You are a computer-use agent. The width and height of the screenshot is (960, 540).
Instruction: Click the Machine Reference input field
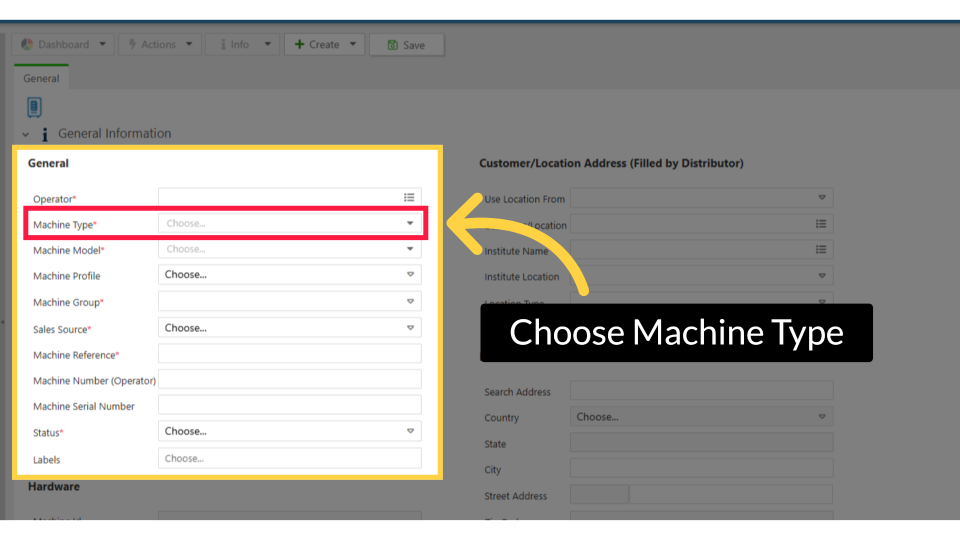point(289,354)
